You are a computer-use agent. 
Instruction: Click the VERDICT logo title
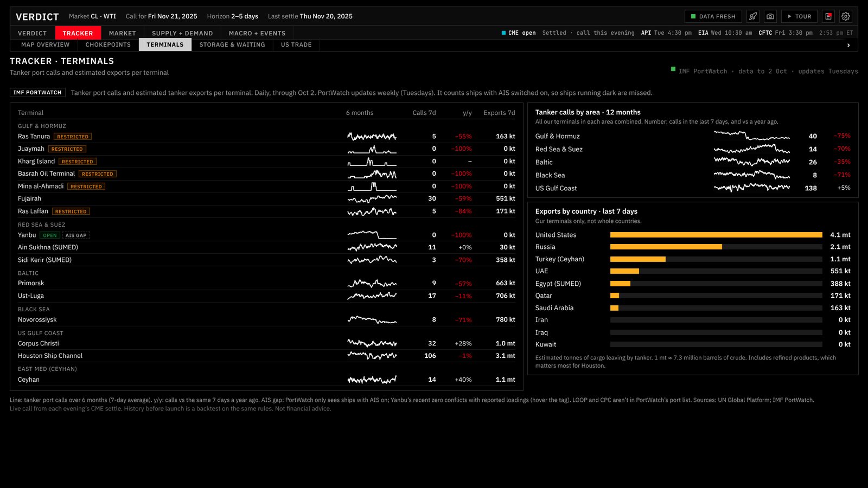[37, 17]
